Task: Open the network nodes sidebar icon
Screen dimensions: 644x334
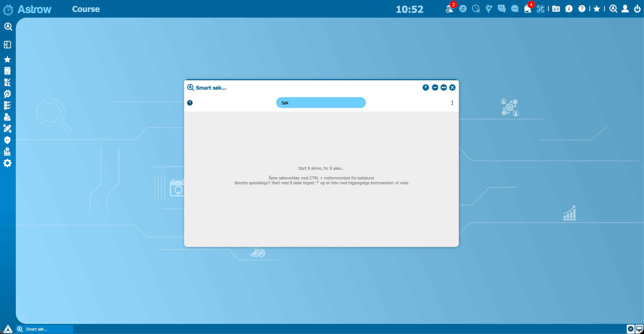Action: pos(7,128)
